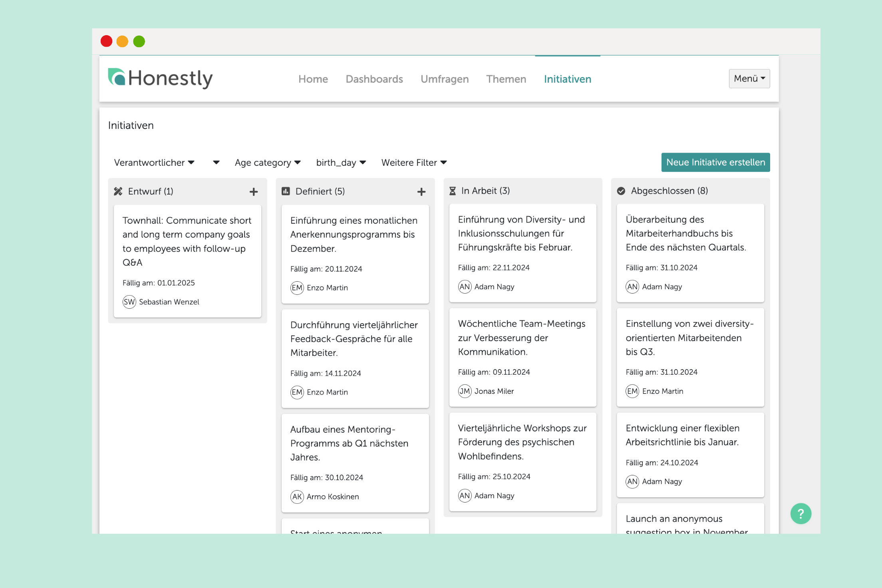Open the birth_day filter dropdown

[x=341, y=163]
